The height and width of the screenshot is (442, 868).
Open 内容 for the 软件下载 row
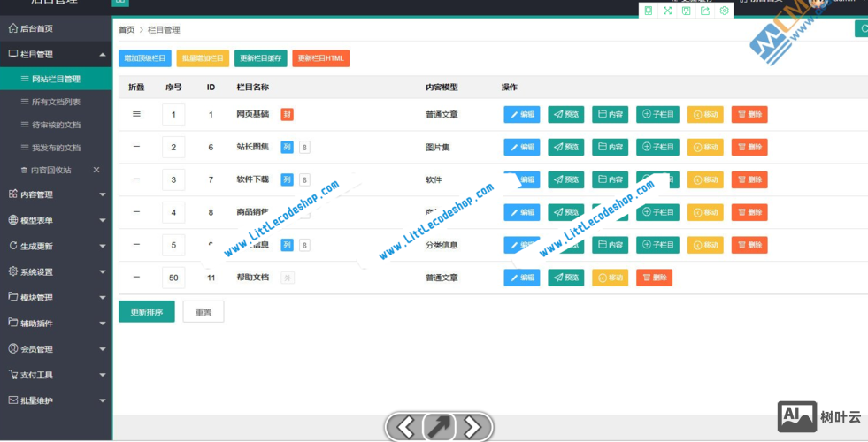(x=610, y=179)
